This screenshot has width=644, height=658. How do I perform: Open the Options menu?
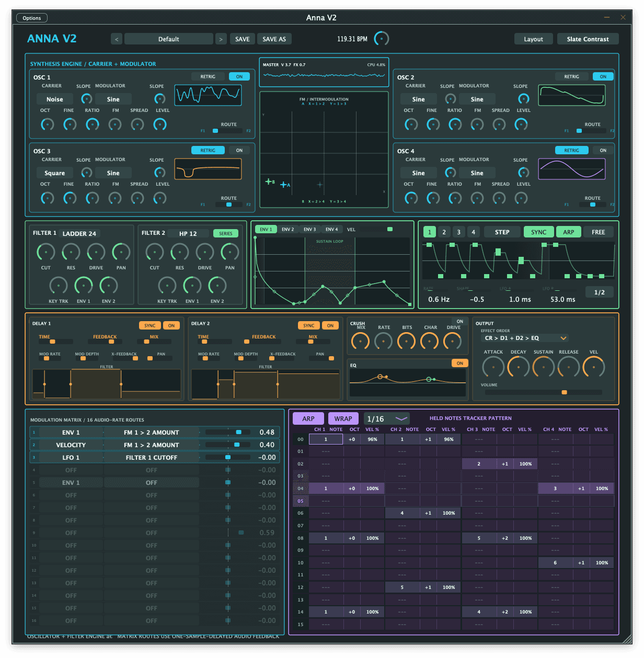click(x=32, y=18)
